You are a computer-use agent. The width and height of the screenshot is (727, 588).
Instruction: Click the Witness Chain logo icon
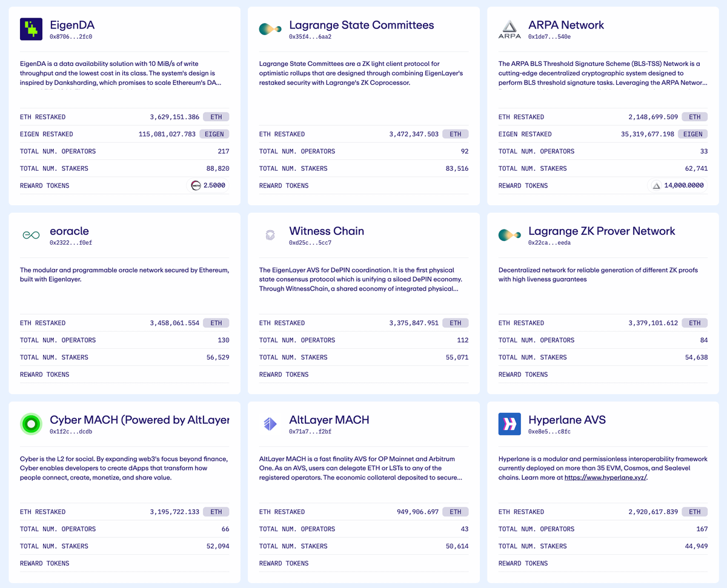[x=270, y=235]
